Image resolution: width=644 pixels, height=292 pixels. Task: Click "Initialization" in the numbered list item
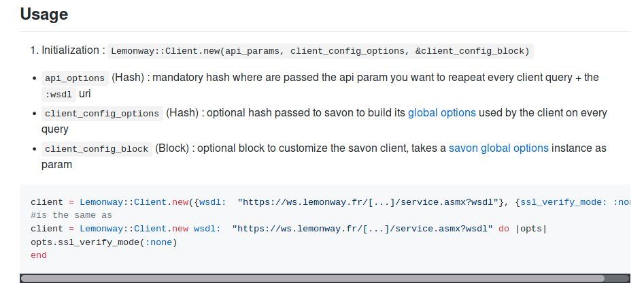tap(71, 50)
